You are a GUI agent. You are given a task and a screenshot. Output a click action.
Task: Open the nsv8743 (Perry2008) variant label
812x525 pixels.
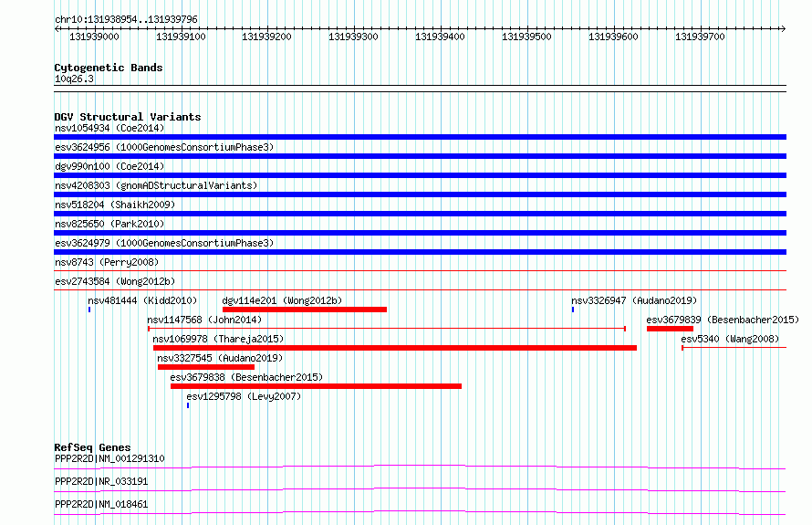click(x=107, y=262)
